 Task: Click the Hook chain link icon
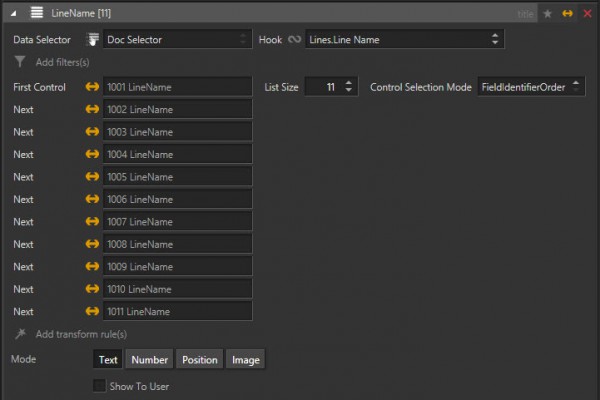click(294, 39)
